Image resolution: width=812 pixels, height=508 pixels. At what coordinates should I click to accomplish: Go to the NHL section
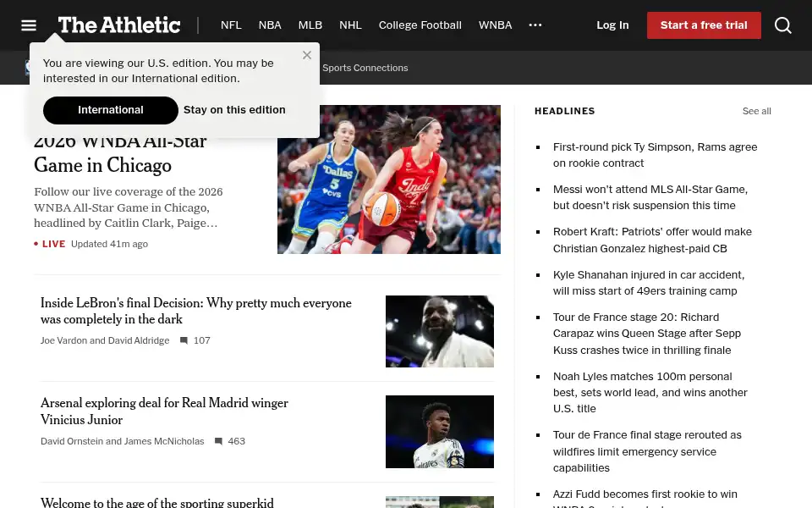tap(350, 25)
